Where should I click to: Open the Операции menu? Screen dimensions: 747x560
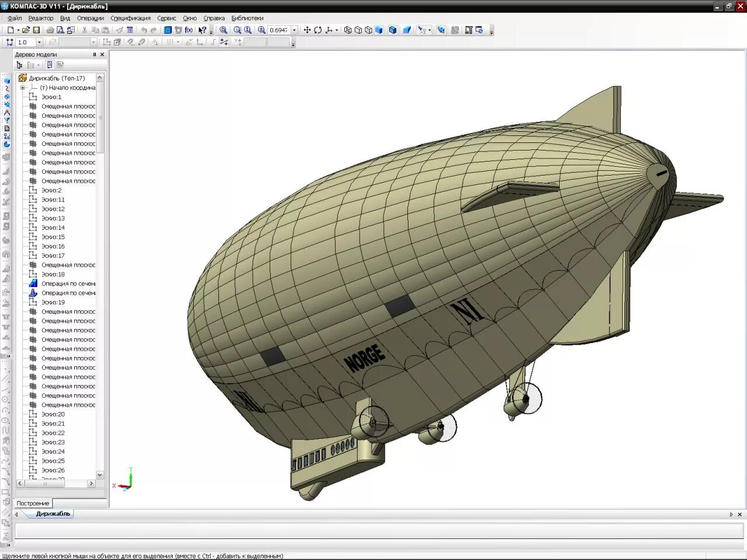pos(90,18)
